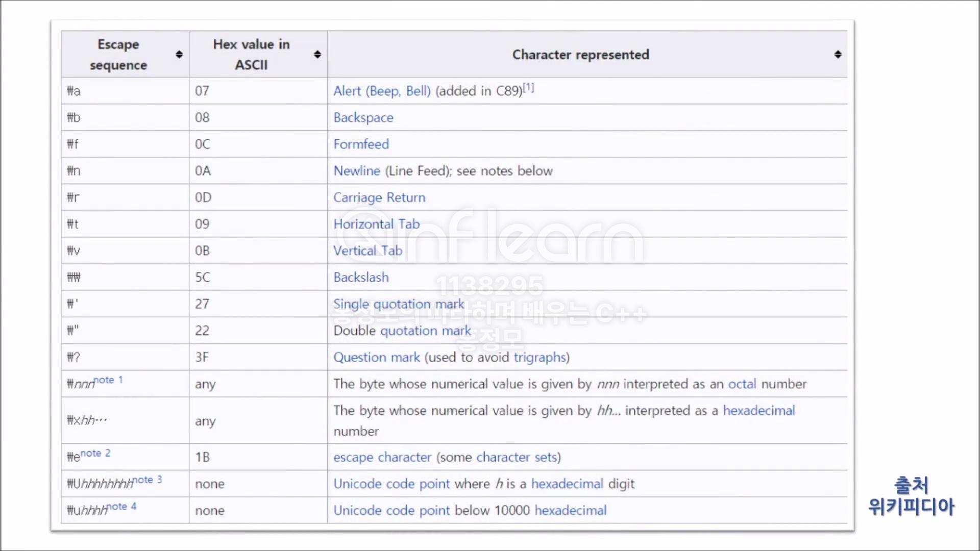Follow the Vertical Tab link
The height and width of the screenshot is (551, 980).
pos(367,251)
